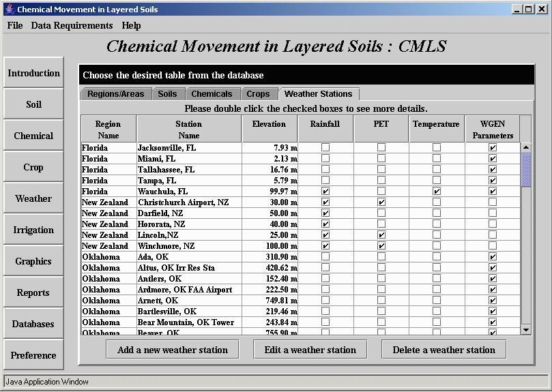Click the Station Name column header
This screenshot has height=392, width=552.
coord(189,129)
